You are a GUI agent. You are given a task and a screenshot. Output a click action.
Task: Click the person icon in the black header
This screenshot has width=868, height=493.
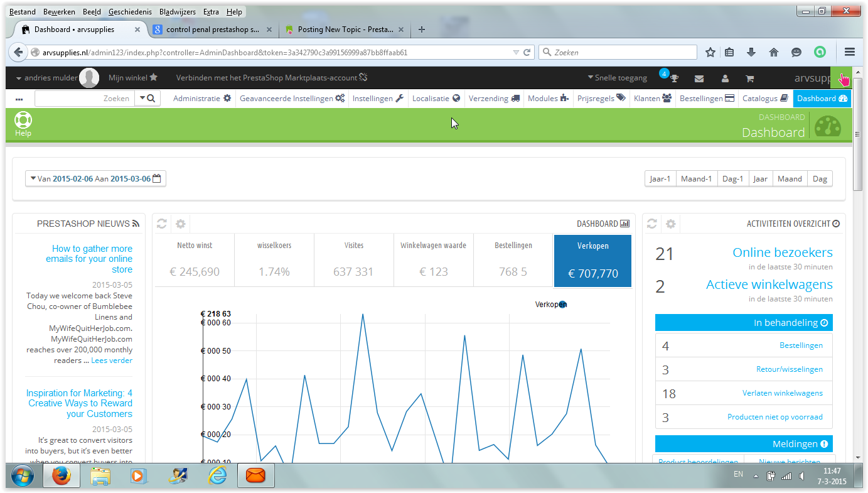pos(725,79)
